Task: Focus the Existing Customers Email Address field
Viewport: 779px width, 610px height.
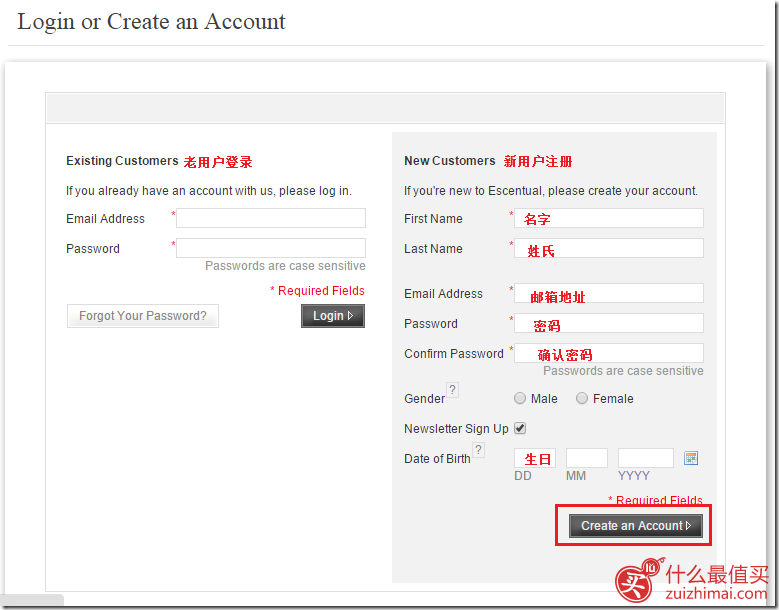Action: tap(271, 218)
